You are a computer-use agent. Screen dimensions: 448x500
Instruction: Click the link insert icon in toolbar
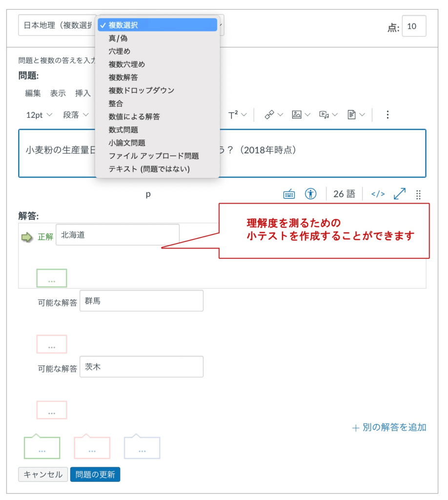(x=269, y=115)
